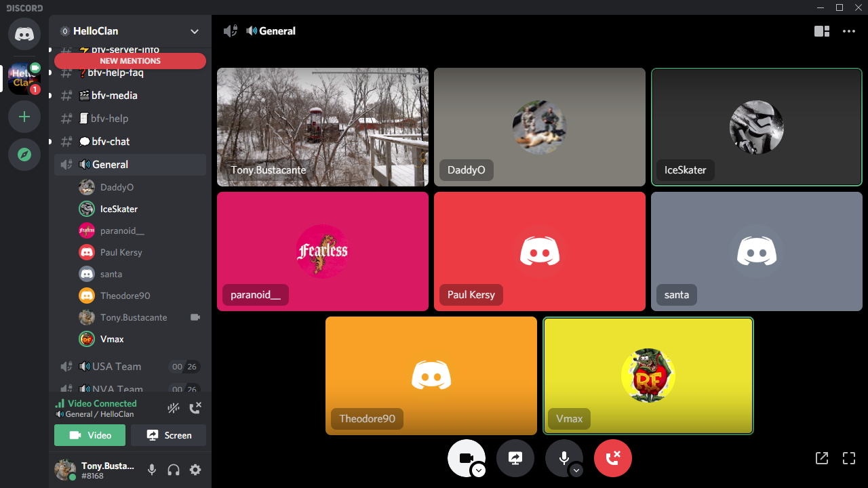The width and height of the screenshot is (868, 488).
Task: Click the General channel title in header
Action: click(277, 31)
